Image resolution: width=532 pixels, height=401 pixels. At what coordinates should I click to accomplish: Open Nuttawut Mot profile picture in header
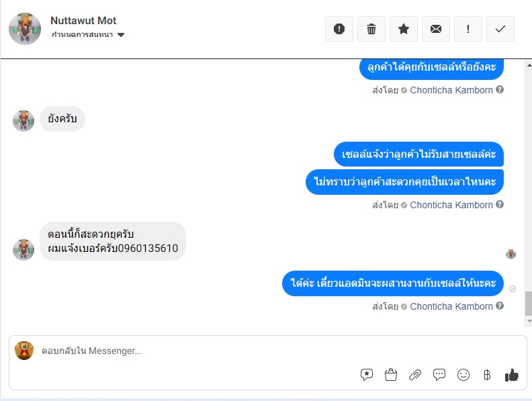[25, 29]
